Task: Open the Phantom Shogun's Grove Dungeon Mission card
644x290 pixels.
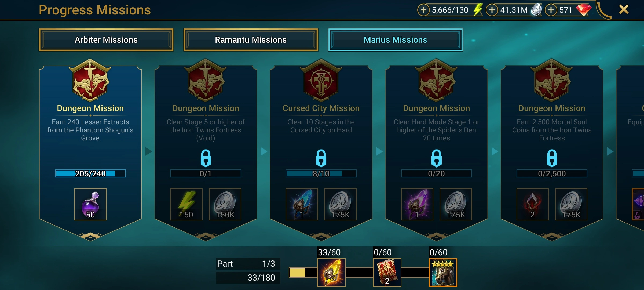Action: point(90,150)
